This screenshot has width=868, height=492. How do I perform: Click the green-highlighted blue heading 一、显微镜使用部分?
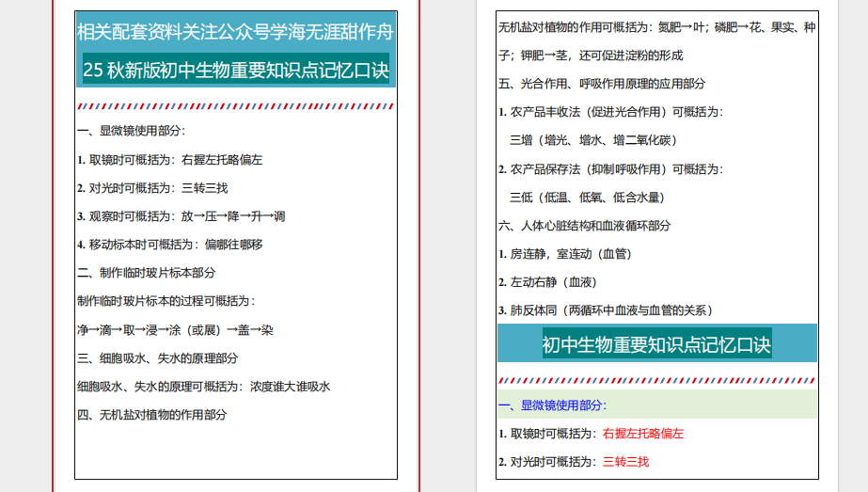(552, 405)
